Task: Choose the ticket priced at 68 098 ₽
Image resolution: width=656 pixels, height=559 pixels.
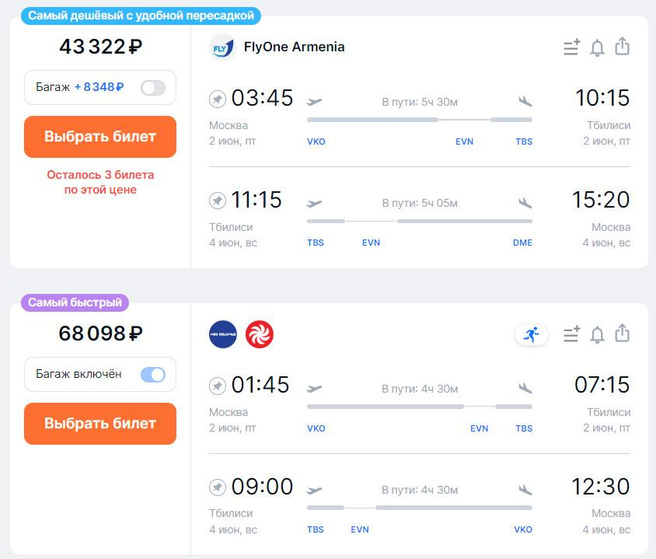Action: pyautogui.click(x=100, y=424)
